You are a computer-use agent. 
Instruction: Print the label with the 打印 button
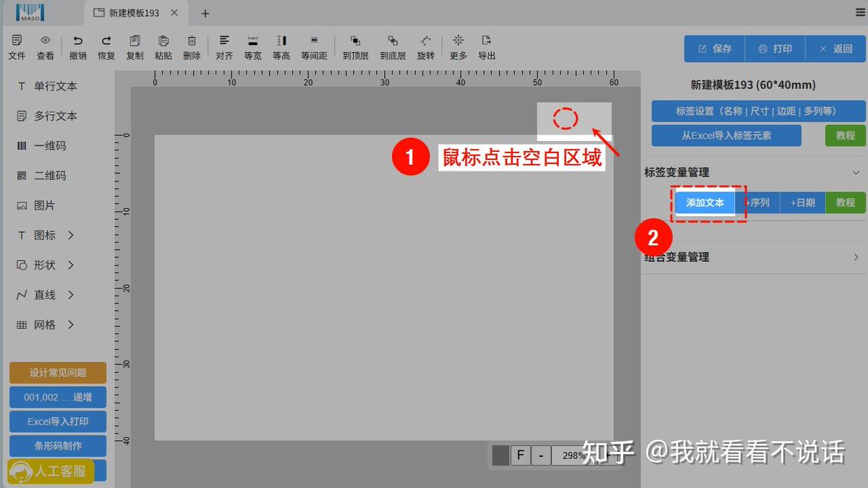click(x=775, y=49)
